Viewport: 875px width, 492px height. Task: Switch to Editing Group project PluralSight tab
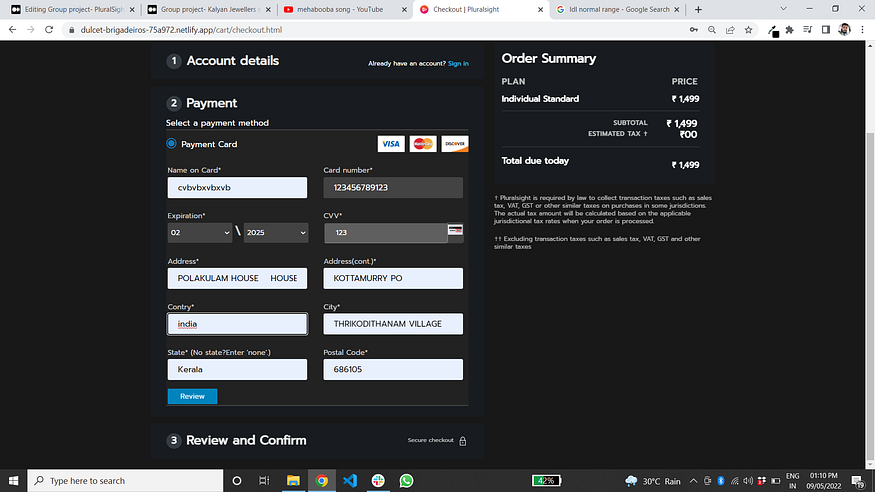[x=73, y=9]
